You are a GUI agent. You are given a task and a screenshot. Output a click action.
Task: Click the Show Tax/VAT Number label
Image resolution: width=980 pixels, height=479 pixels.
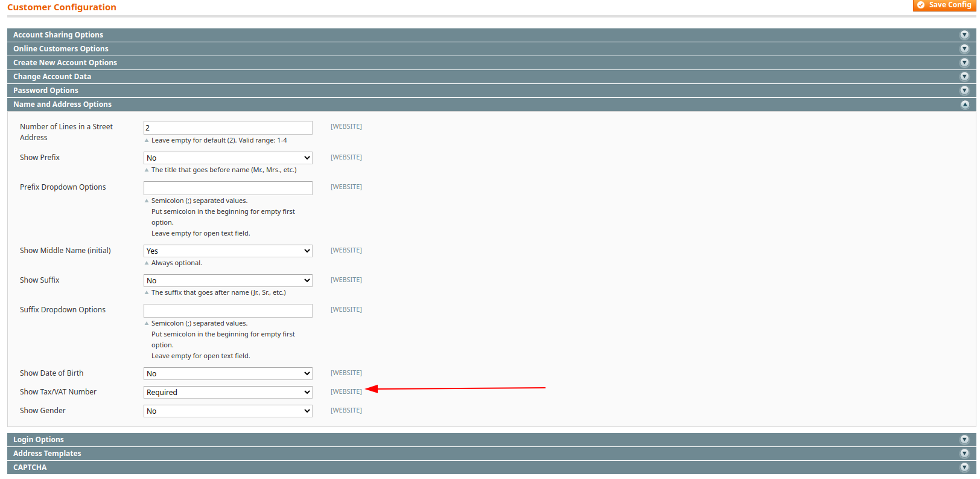click(58, 392)
